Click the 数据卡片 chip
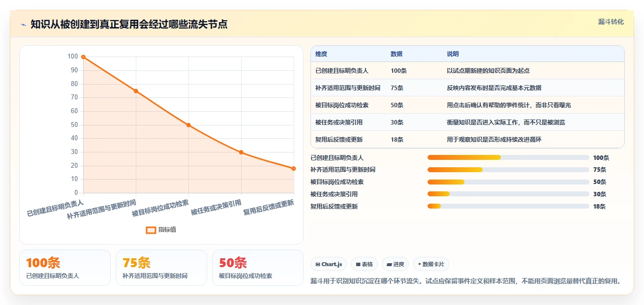The image size is (644, 305). click(x=430, y=264)
